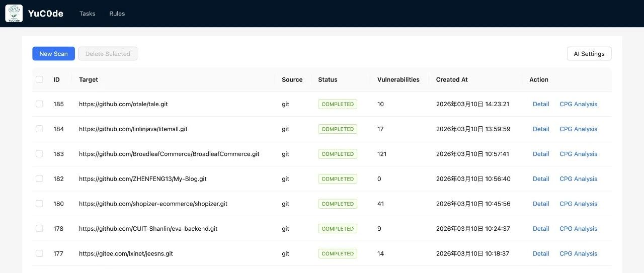Click the https://github.com/otale/tale.git target
This screenshot has height=273, width=644.
123,104
